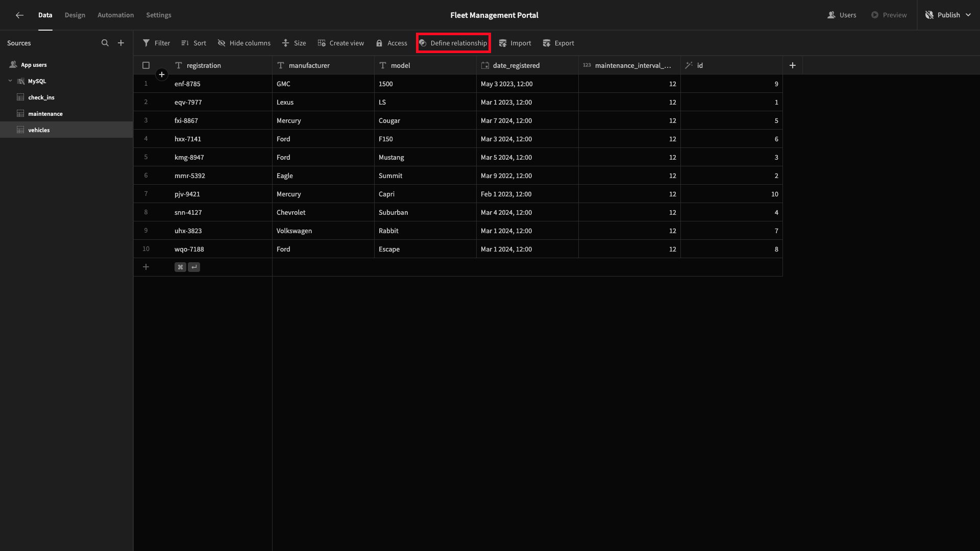Switch to the Automation tab

[116, 15]
